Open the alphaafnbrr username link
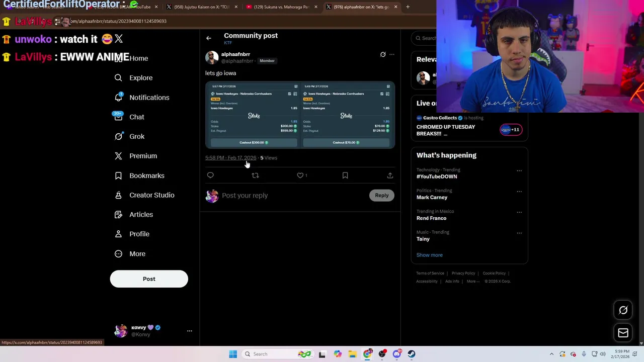This screenshot has height=362, width=644. tap(235, 54)
